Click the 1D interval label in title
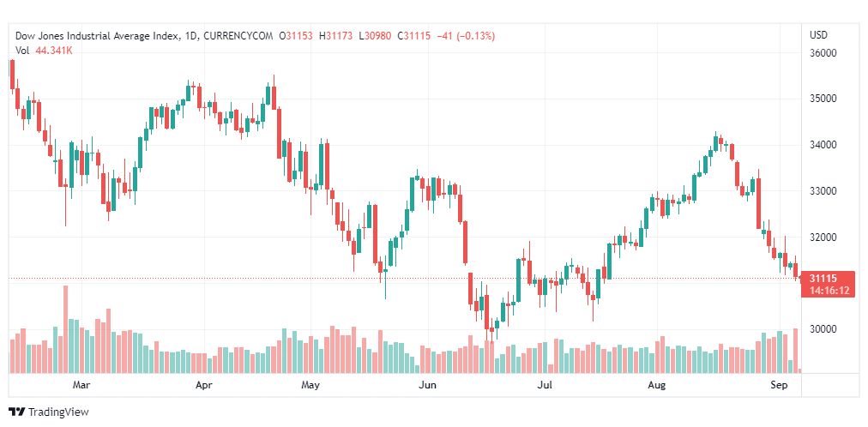Viewport: 868px width, 427px height. 191,36
